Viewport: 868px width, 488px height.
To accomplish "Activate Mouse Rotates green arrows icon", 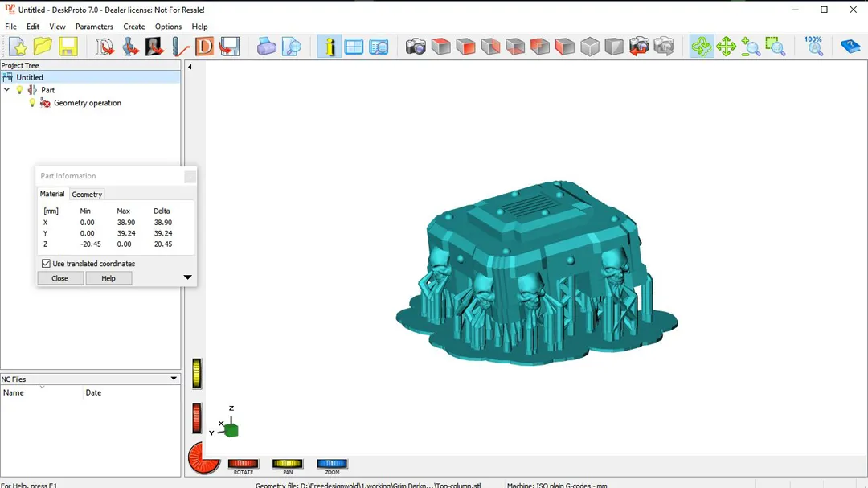I will point(702,47).
